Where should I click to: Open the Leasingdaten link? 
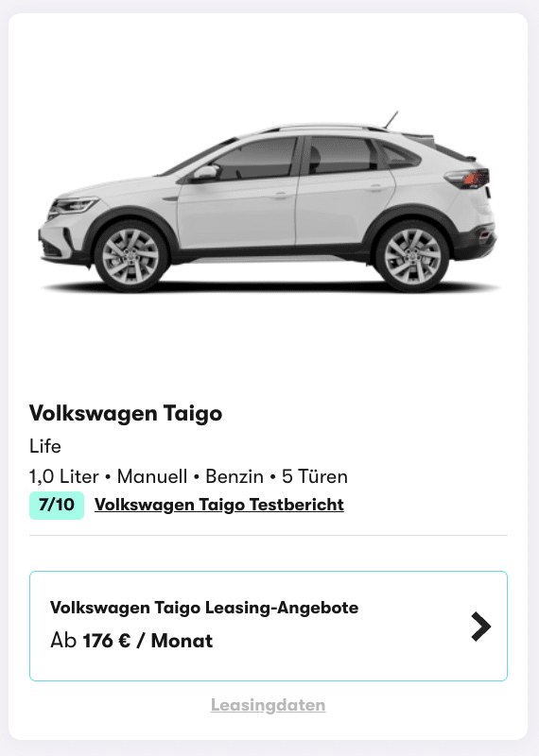click(269, 705)
